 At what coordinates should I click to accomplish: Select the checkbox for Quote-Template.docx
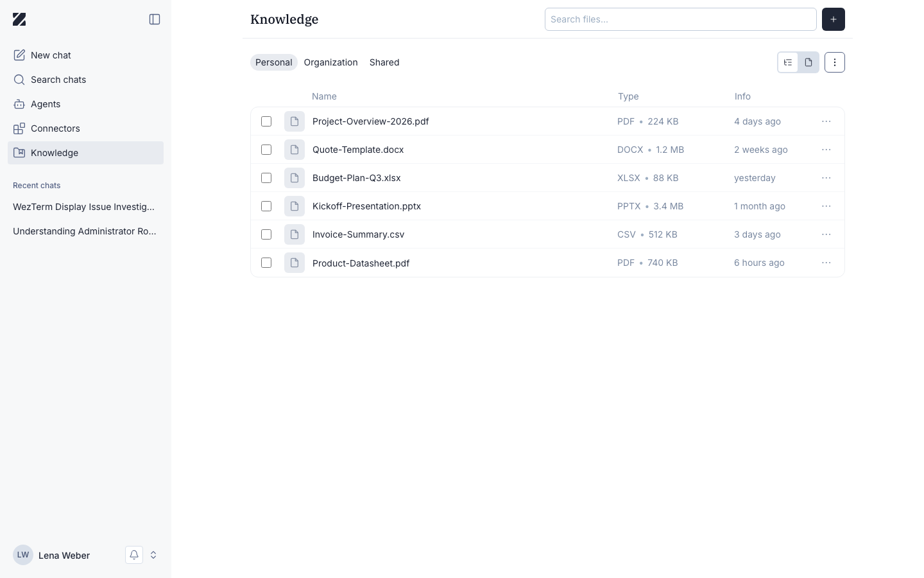266,150
